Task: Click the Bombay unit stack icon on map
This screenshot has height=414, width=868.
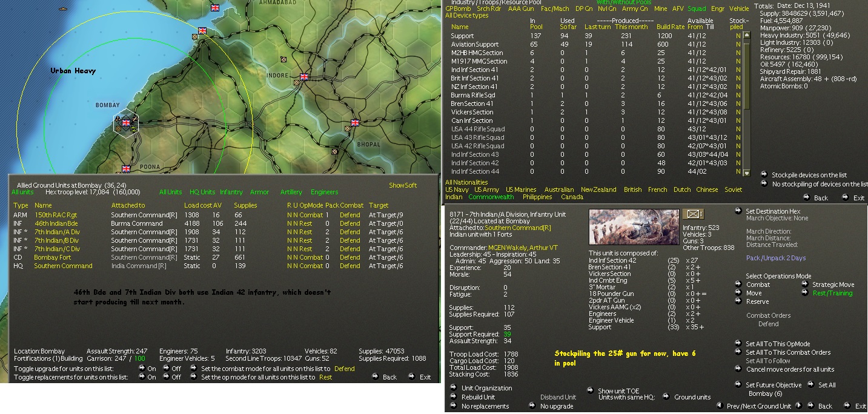Action: (x=126, y=123)
